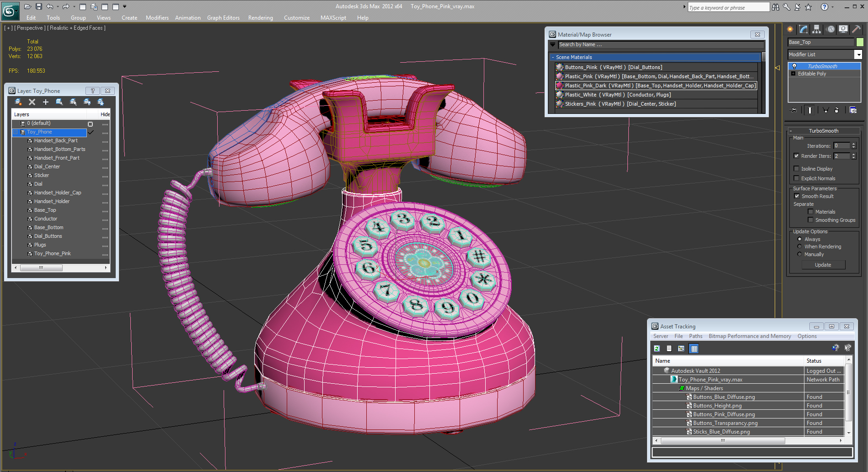Open Paths menu in Asset Tracking
This screenshot has height=472, width=868.
696,336
